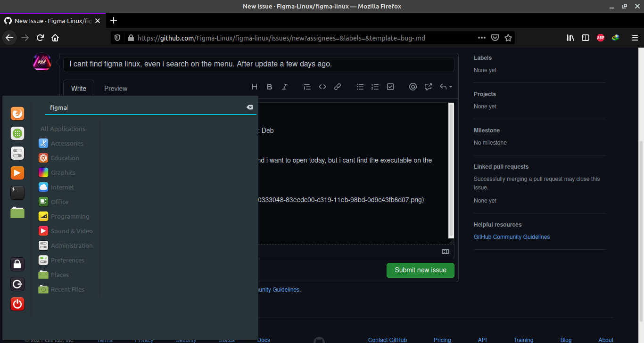
Task: Apply italic formatting in the issue editor
Action: pyautogui.click(x=285, y=87)
